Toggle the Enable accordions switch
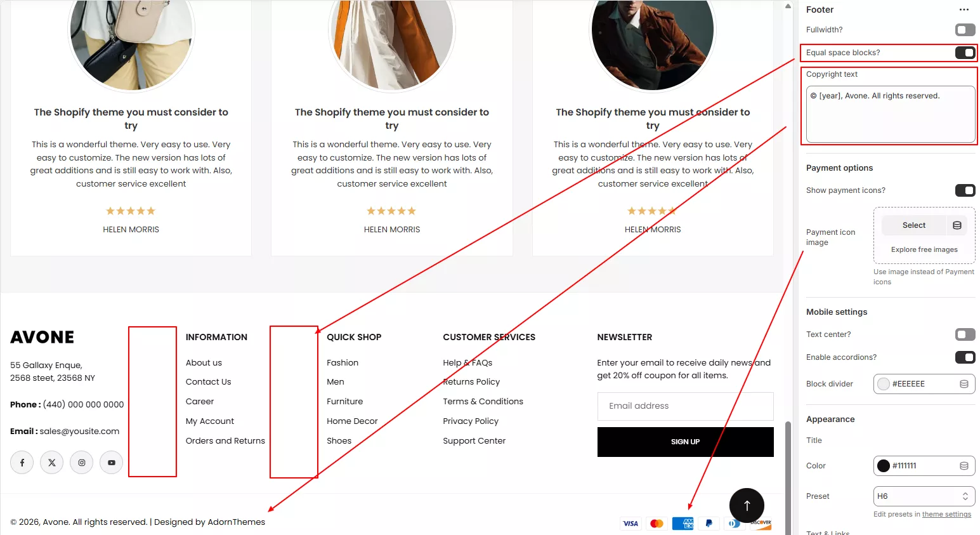Screen dimensions: 980x535 point(965,357)
